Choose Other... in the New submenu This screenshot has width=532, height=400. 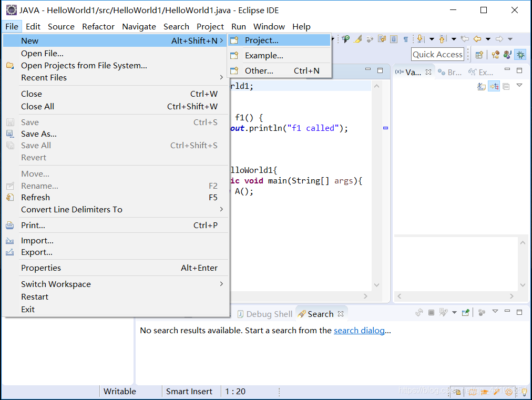tap(280, 71)
